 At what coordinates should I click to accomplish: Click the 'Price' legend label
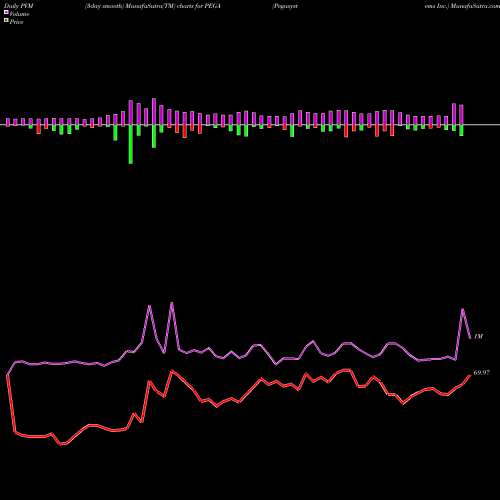tap(16, 22)
